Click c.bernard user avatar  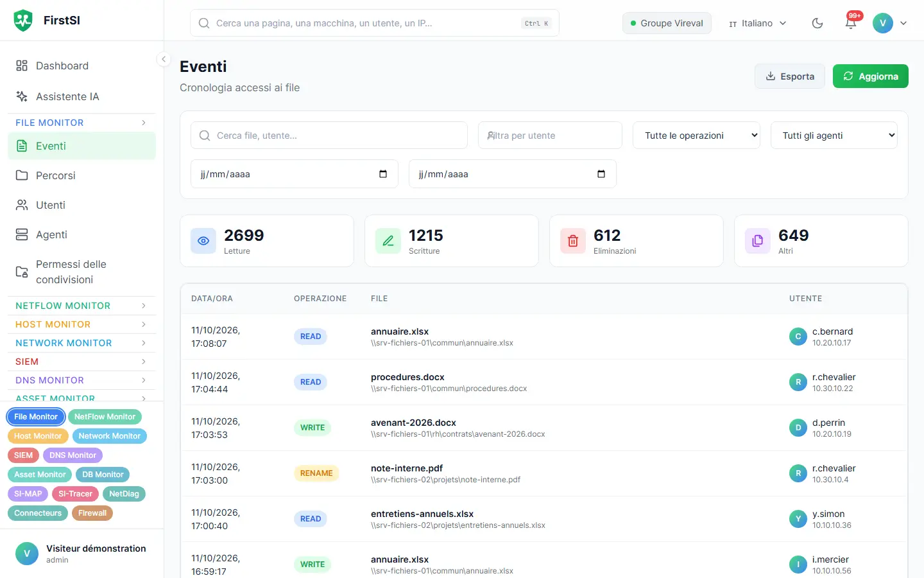(798, 337)
